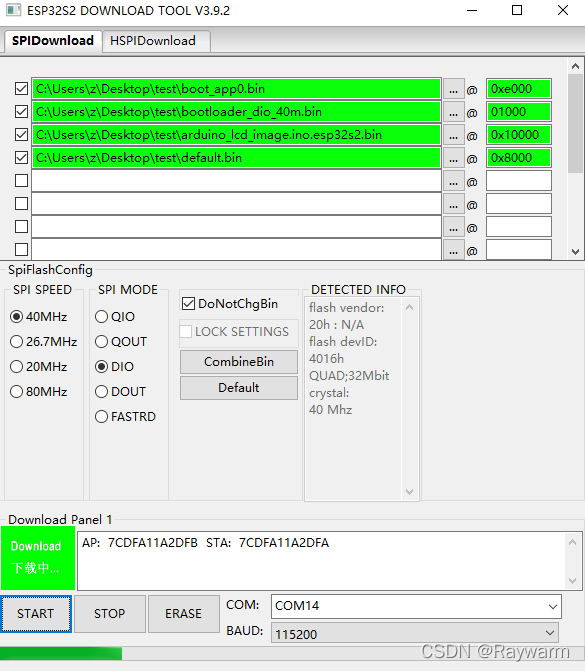
Task: Expand the COM port dropdown showing COM14
Action: tap(416, 606)
